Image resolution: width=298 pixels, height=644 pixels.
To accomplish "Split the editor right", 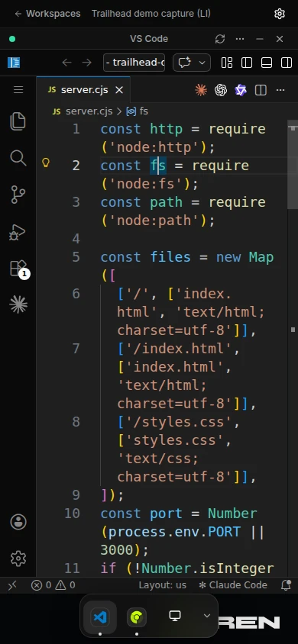I will pos(261,90).
